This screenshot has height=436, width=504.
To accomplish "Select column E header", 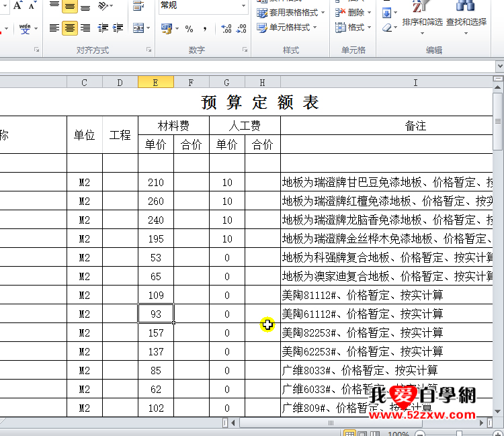I will point(156,83).
